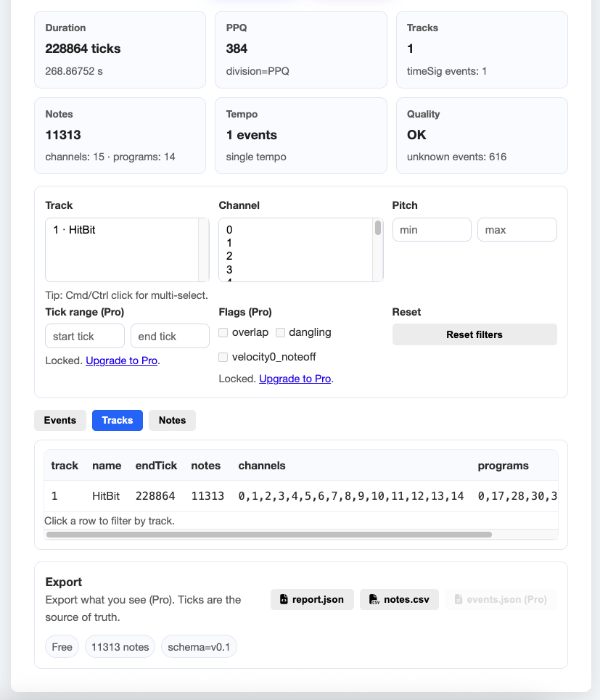The height and width of the screenshot is (700, 600).
Task: Click the CSV file icon on notes.csv
Action: [x=374, y=600]
